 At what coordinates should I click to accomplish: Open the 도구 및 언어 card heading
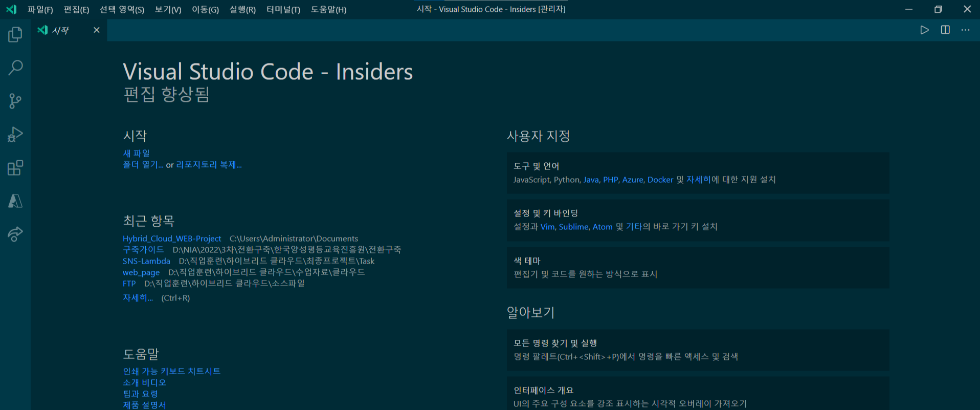click(536, 166)
